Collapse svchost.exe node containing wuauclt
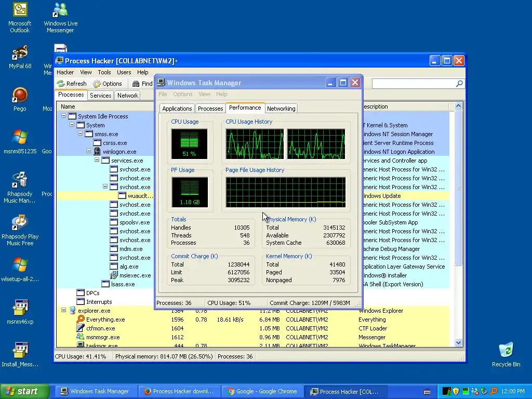This screenshot has height=399, width=532. click(x=105, y=187)
